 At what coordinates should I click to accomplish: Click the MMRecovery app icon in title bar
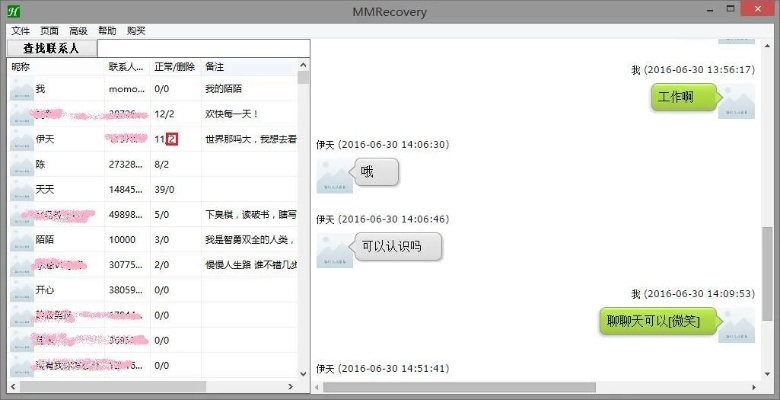(13, 11)
